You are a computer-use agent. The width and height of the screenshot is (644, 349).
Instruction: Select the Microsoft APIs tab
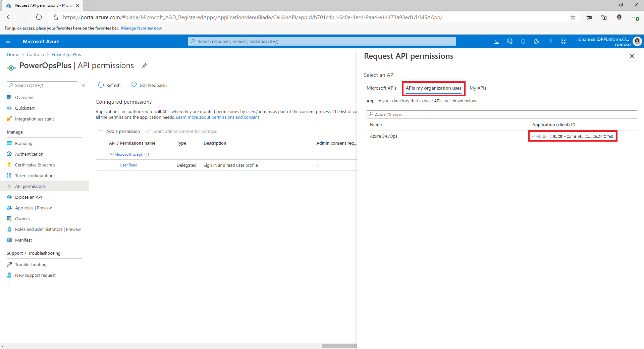coord(381,88)
